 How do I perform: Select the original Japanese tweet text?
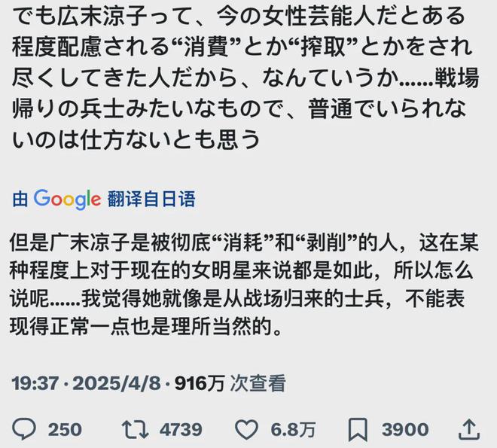click(245, 78)
